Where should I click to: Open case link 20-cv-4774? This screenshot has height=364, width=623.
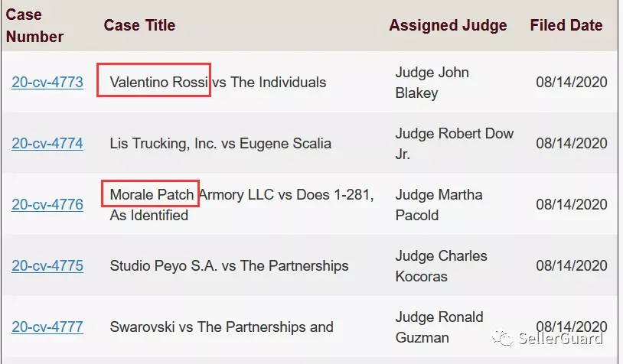(47, 143)
